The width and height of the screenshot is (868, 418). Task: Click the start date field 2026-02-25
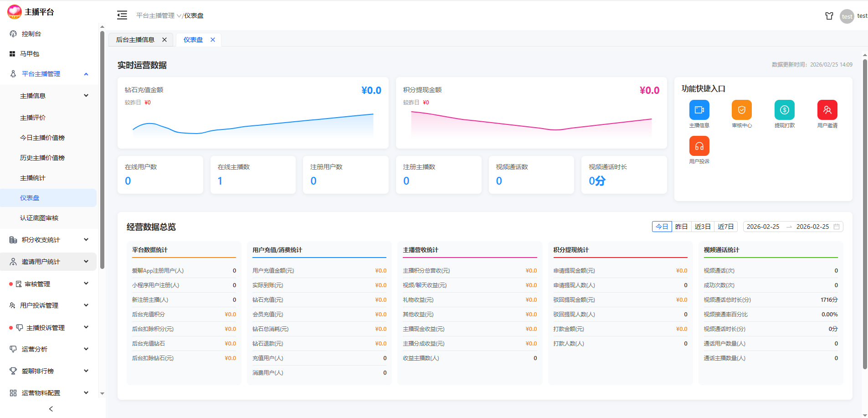[763, 227]
